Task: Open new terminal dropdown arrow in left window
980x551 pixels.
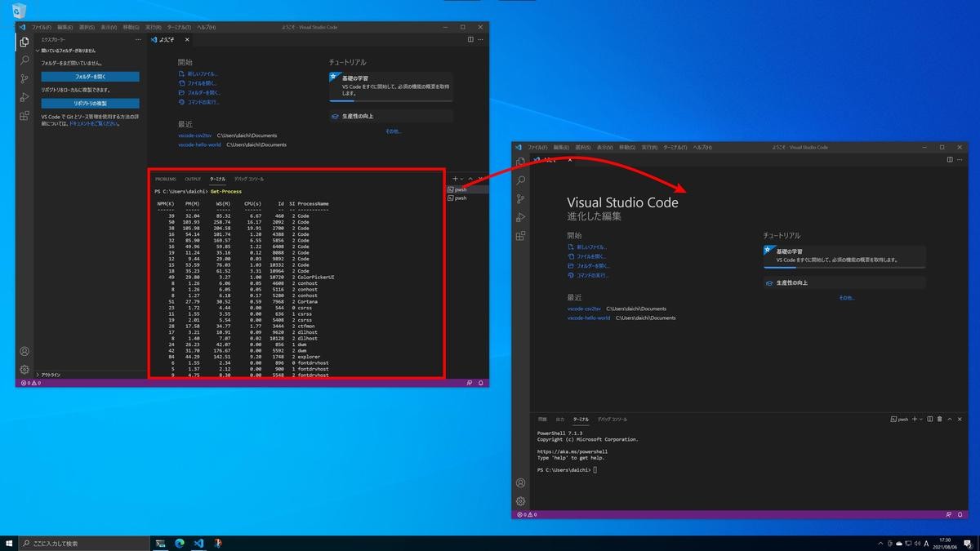Action: tap(461, 179)
